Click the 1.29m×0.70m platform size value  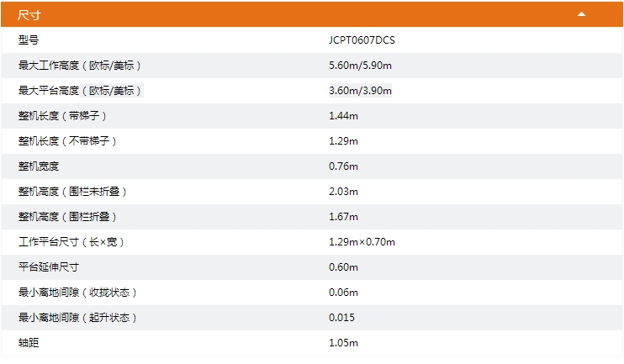tap(362, 242)
